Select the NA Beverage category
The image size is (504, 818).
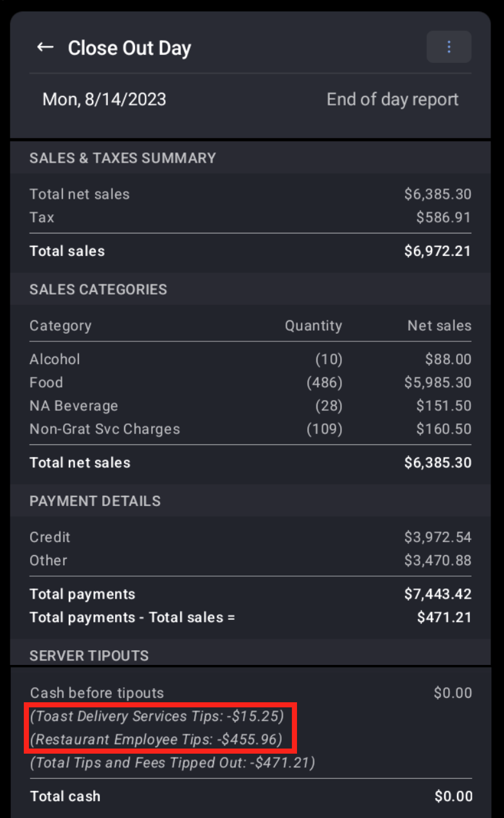74,406
